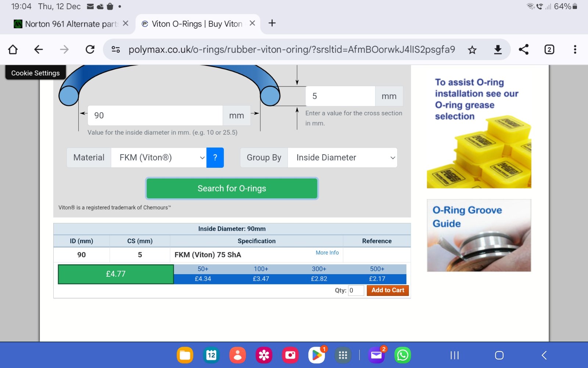Bookmark page with star icon
Screen dimensions: 588x368
click(x=472, y=50)
